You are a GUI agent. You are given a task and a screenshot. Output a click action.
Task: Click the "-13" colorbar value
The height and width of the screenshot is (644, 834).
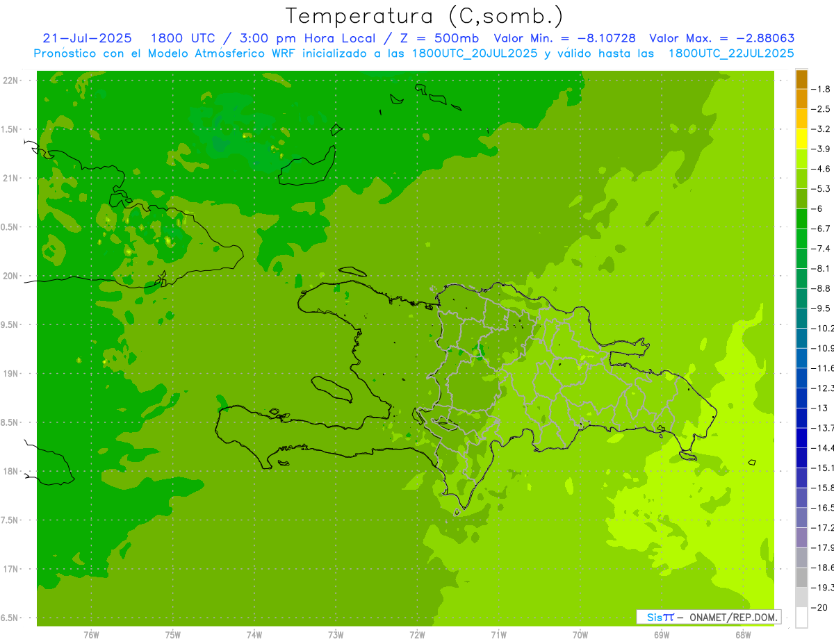(820, 408)
